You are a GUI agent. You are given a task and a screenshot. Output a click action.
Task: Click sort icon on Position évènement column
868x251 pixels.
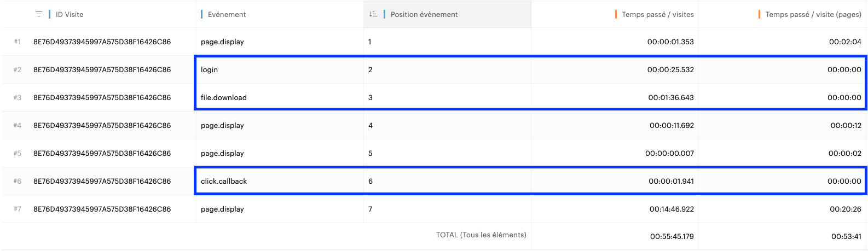pyautogui.click(x=373, y=14)
